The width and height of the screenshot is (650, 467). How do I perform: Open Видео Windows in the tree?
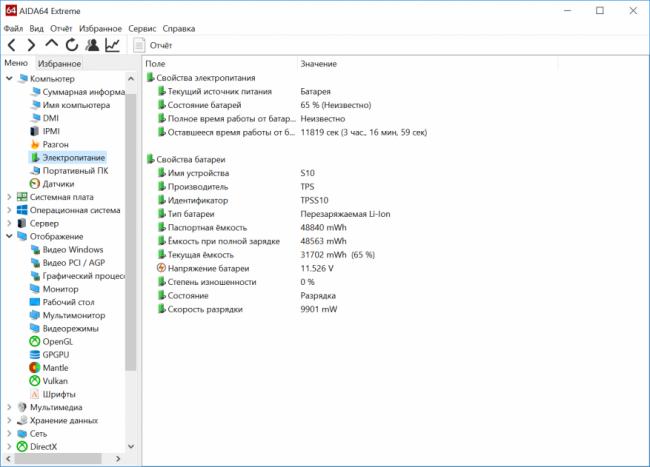(x=67, y=249)
